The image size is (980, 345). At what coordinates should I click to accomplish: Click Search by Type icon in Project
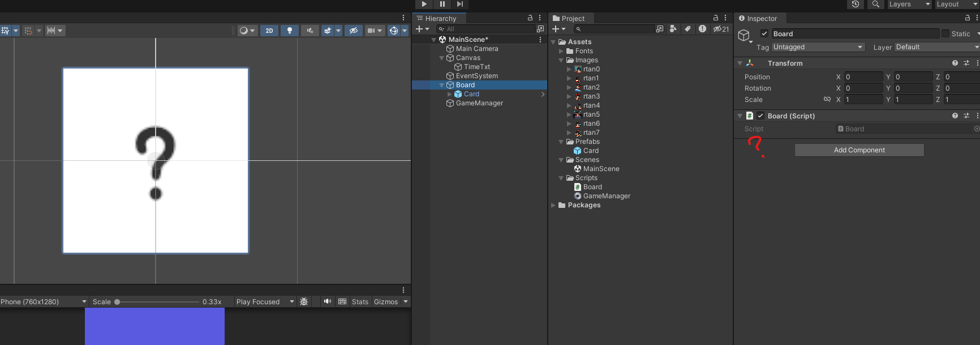point(673,29)
